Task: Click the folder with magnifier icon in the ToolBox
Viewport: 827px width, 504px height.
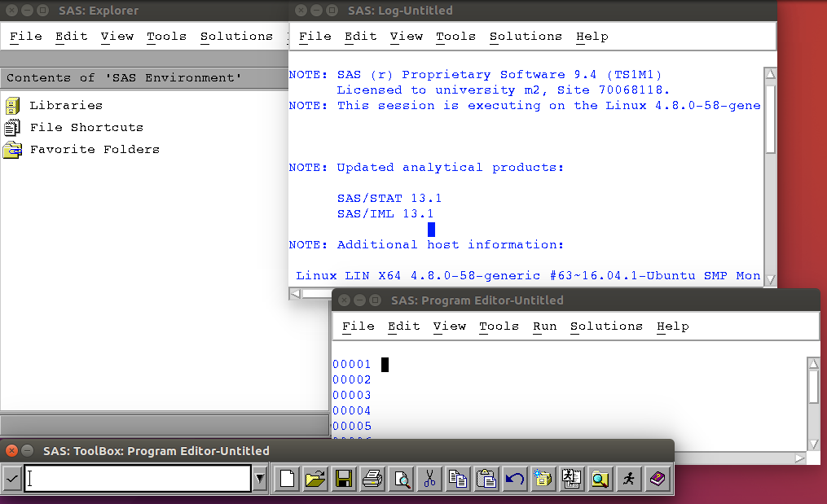Action: coord(600,479)
